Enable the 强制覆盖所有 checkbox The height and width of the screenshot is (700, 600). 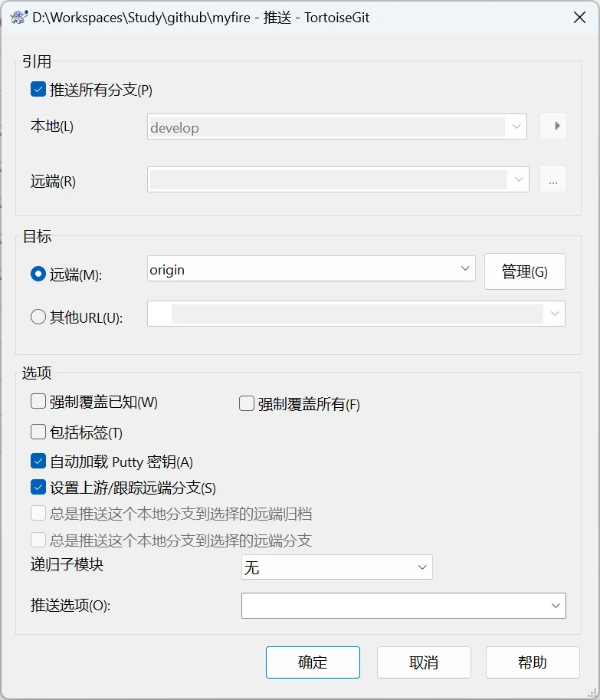click(247, 403)
